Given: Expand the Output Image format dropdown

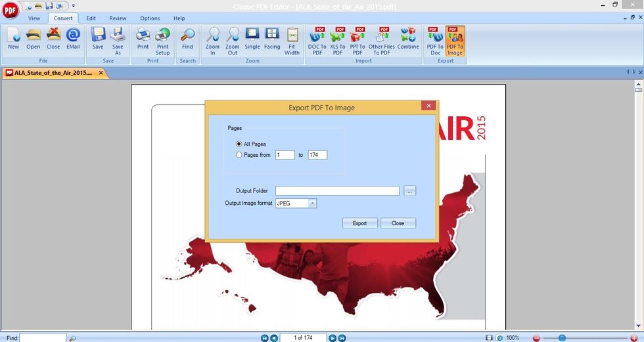Looking at the screenshot, I should click(x=313, y=203).
